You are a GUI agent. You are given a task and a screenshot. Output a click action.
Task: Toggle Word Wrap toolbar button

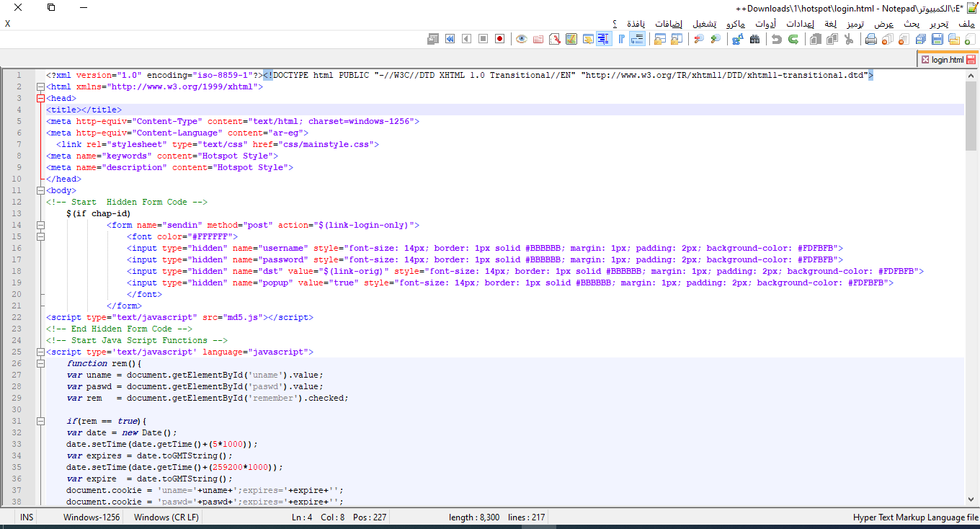tap(637, 39)
